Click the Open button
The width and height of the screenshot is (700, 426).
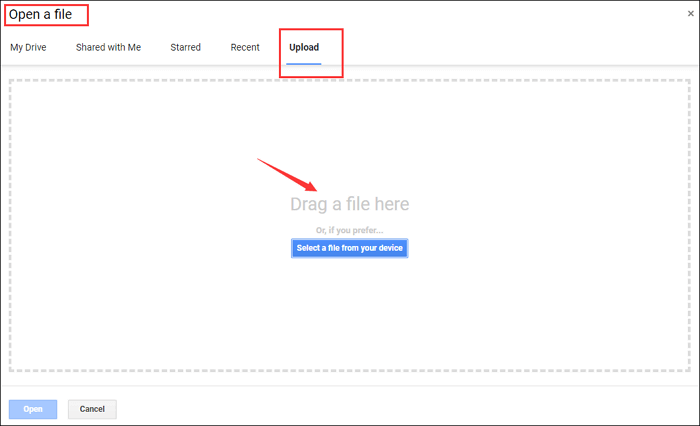(x=33, y=409)
